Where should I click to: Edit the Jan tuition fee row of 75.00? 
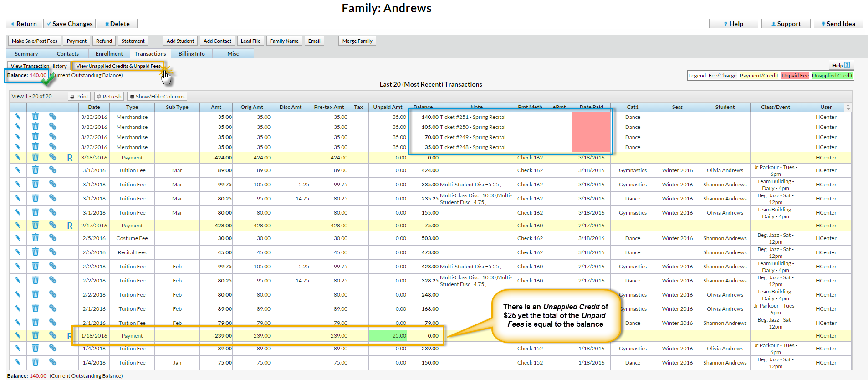click(18, 362)
